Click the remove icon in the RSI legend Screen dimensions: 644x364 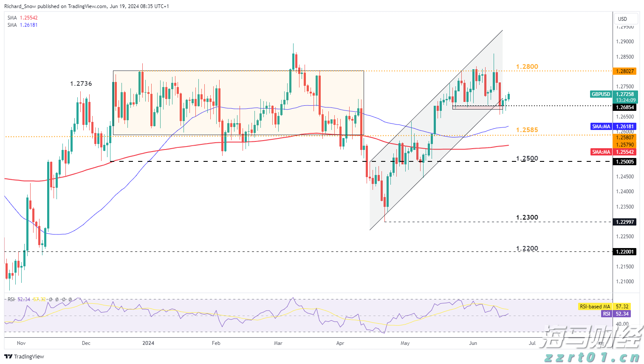(x=64, y=299)
